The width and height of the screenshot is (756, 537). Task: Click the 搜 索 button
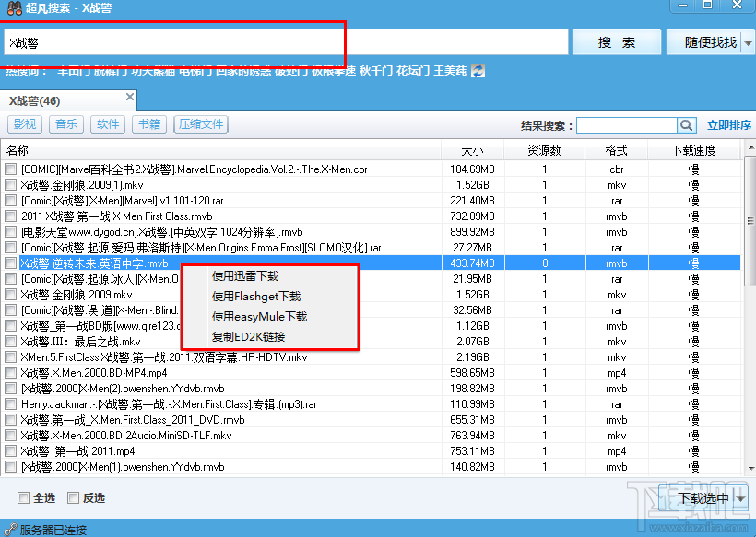pyautogui.click(x=616, y=42)
